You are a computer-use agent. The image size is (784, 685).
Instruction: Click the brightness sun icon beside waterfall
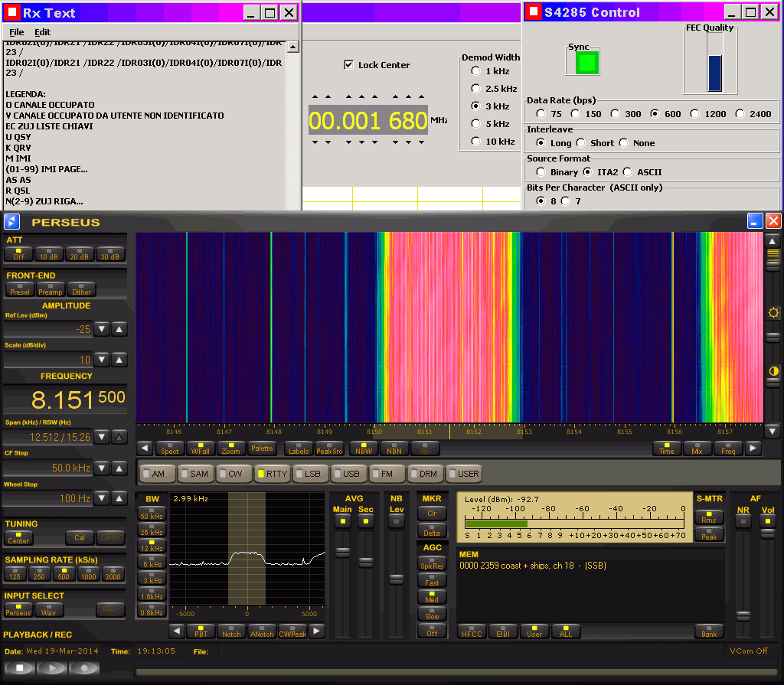click(x=773, y=313)
